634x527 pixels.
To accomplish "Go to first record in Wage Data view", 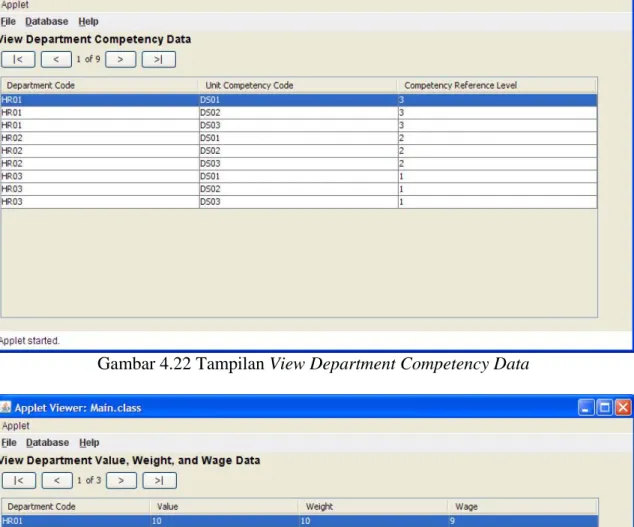I will coord(19,480).
